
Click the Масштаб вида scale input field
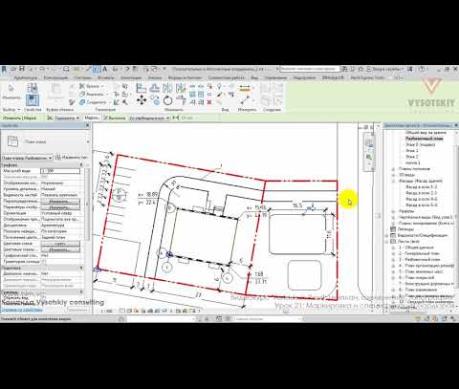coord(60,171)
